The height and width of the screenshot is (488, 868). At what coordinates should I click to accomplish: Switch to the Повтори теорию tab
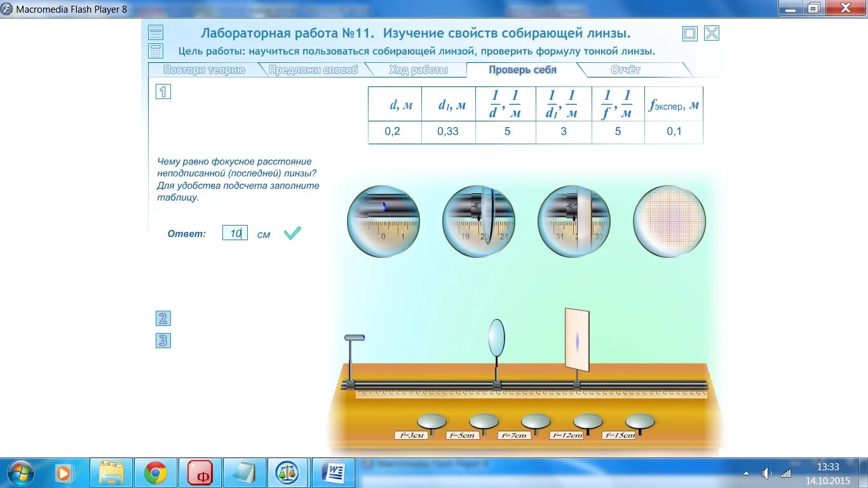(x=204, y=70)
